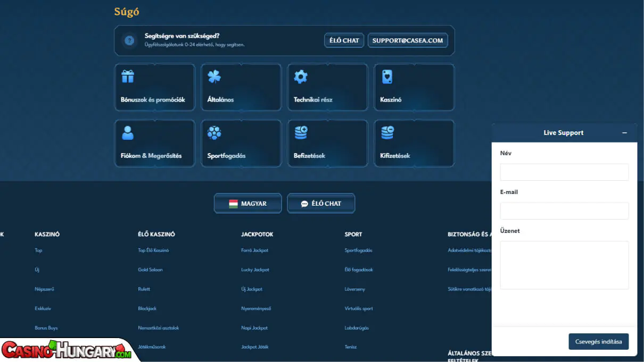This screenshot has width=644, height=362.
Task: Click the gift icon for Bónuszok és promóciók
Action: click(128, 77)
